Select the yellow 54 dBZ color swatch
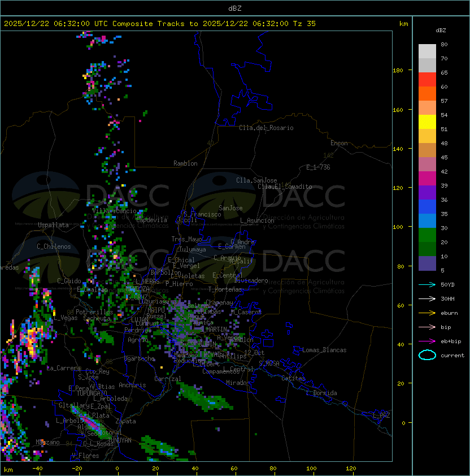The image size is (470, 476). click(x=427, y=122)
